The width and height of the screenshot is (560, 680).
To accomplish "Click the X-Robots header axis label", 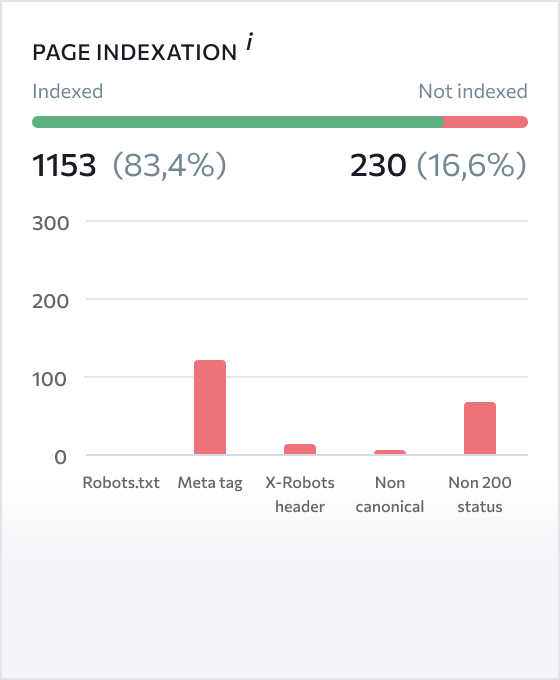I will point(300,494).
